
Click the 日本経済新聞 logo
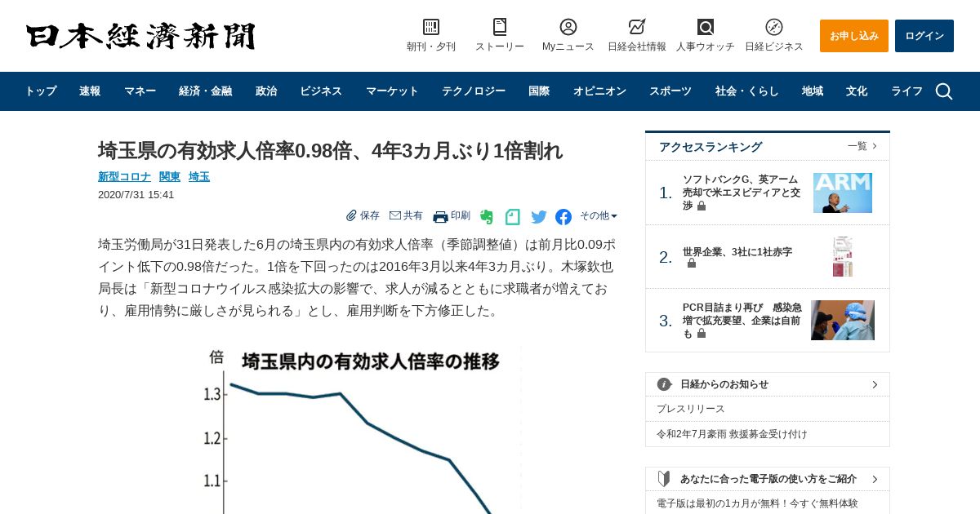pyautogui.click(x=140, y=36)
